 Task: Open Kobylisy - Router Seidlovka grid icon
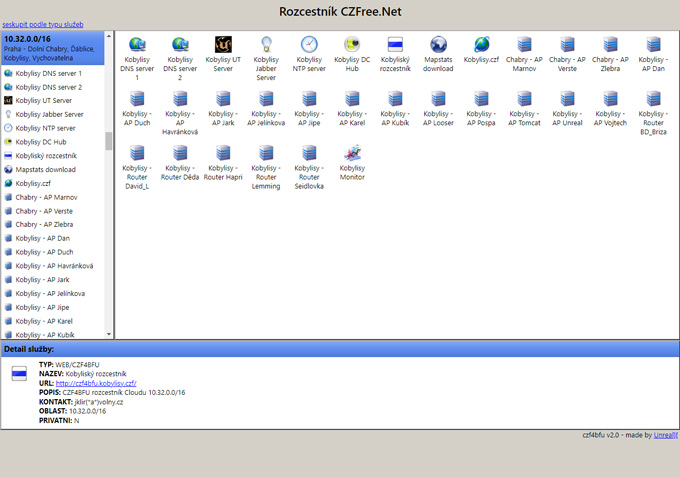point(309,153)
